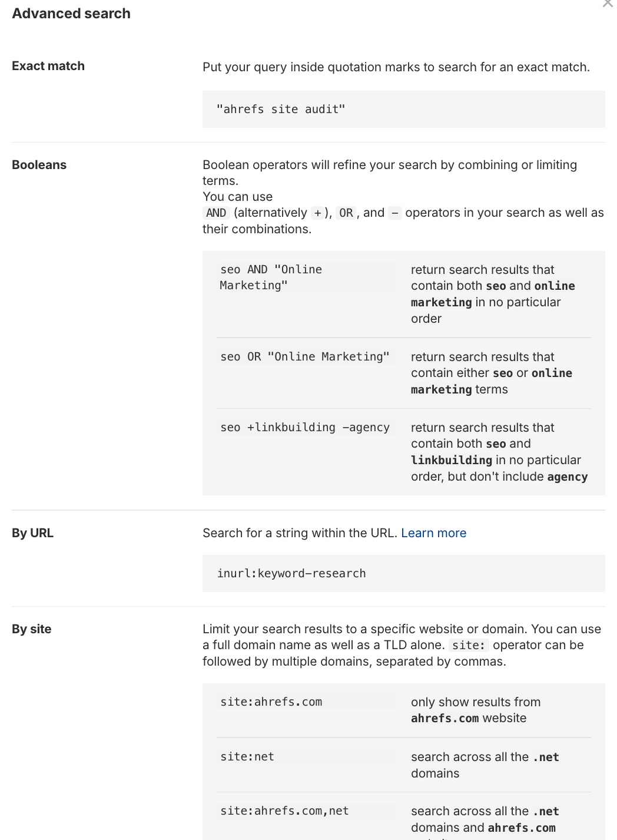Select the seo OR "Online Marketing" example

click(304, 356)
